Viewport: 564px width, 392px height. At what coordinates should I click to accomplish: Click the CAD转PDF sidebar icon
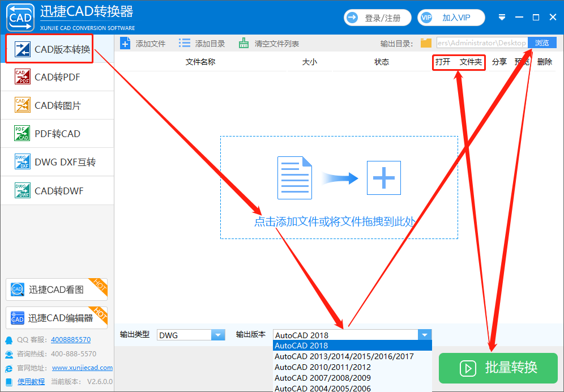22,77
